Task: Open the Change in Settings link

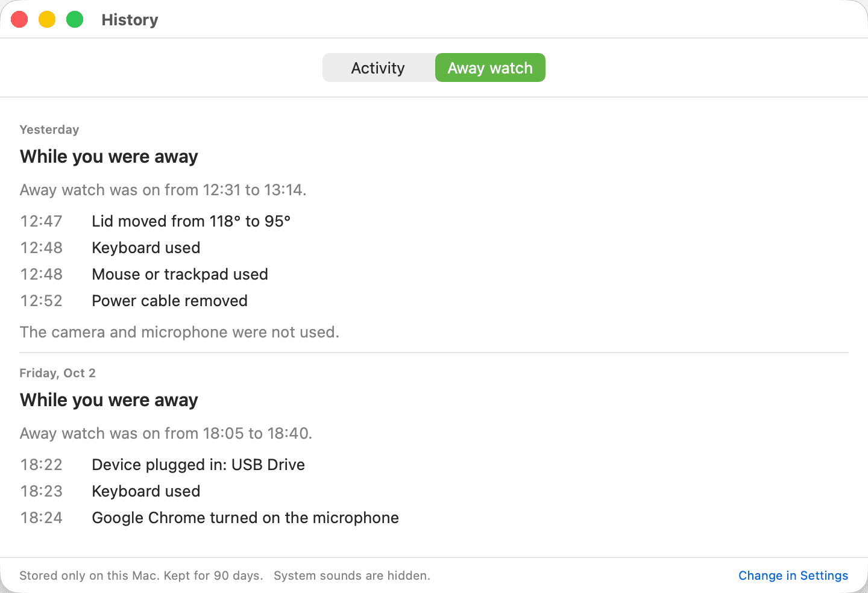Action: pyautogui.click(x=793, y=576)
